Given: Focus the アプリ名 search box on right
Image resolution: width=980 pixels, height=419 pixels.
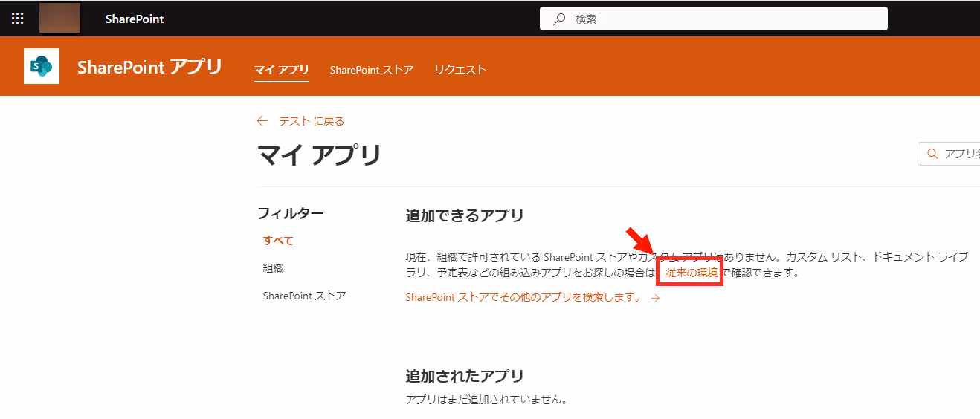Looking at the screenshot, I should click(949, 155).
